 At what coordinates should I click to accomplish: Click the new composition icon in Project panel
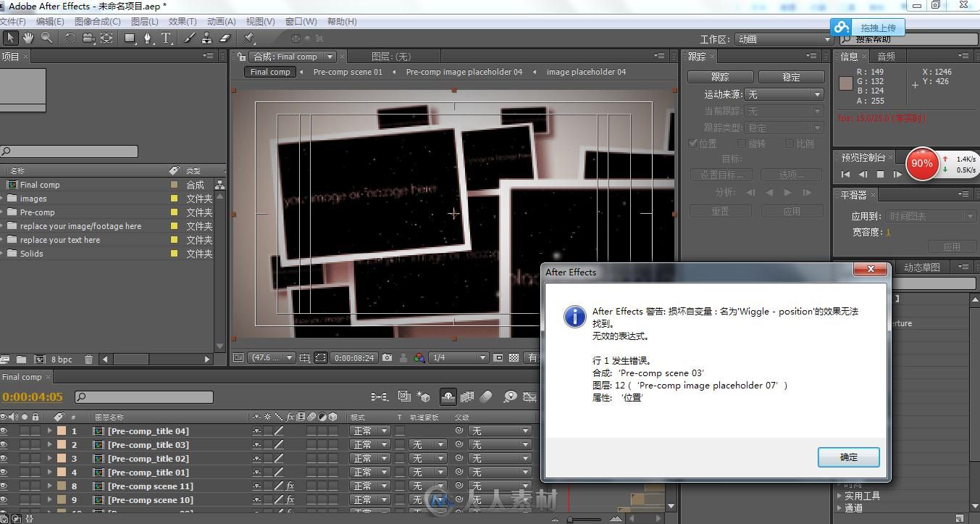click(38, 359)
